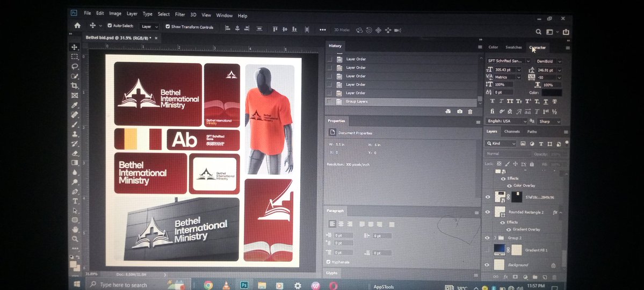The width and height of the screenshot is (644, 290).
Task: Delete layer trash icon in Layers panel
Action: click(x=555, y=278)
